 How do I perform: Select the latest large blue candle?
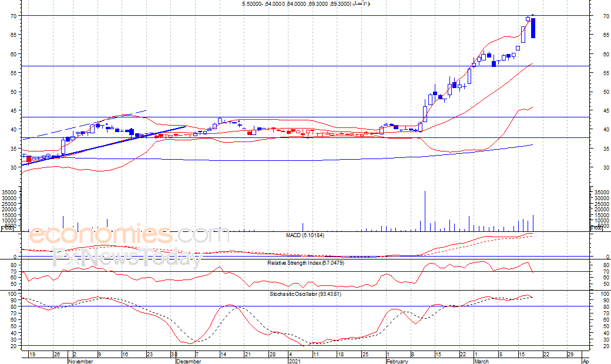coord(533,28)
